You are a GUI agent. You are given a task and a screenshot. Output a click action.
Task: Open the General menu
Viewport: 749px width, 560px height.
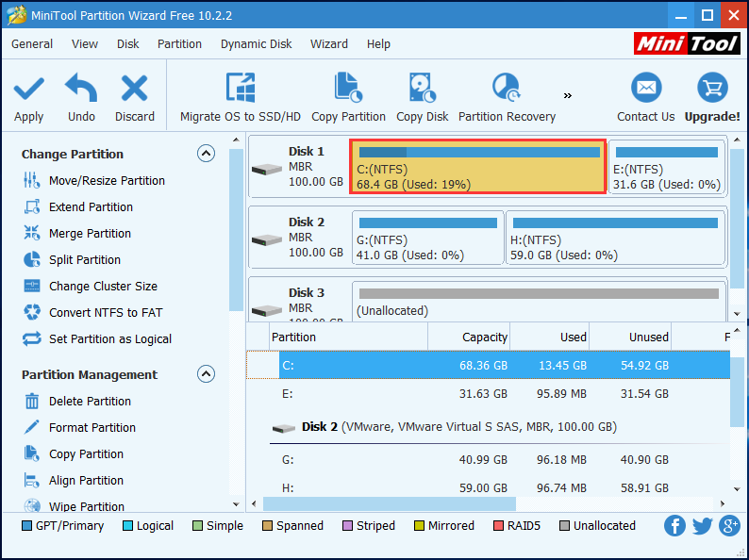32,44
